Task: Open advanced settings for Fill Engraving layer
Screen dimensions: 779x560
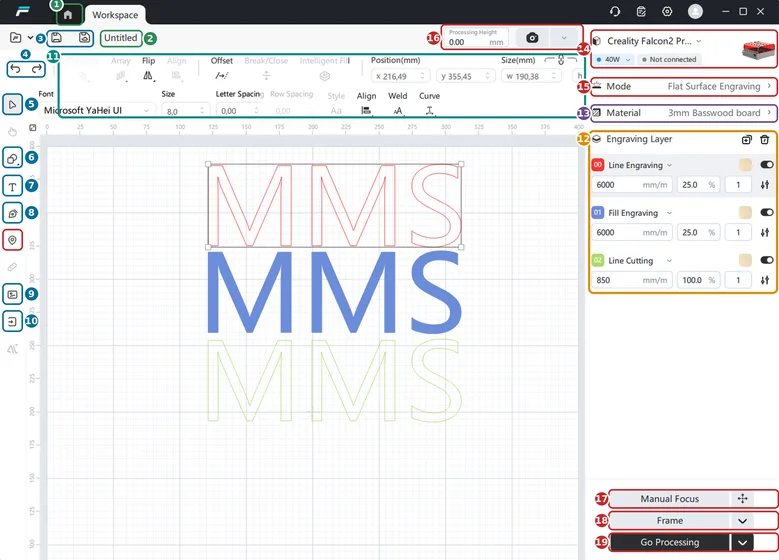Action: 765,233
